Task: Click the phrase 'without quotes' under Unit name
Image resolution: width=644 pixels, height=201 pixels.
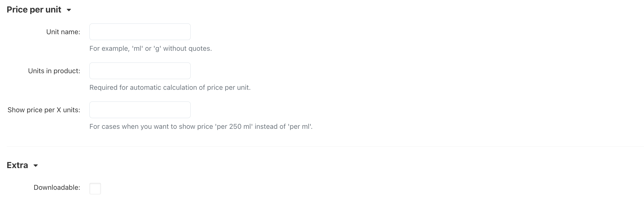Action: [x=187, y=48]
